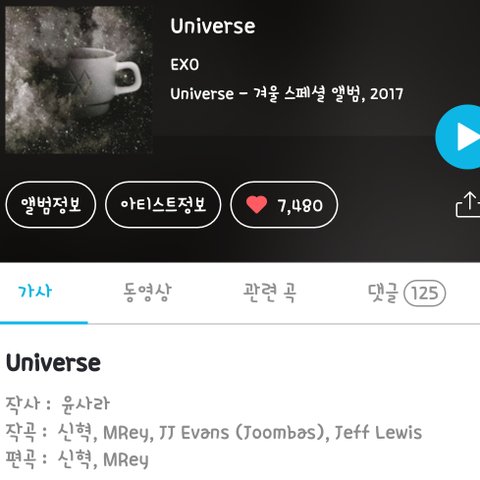Screen dimensions: 480x480
Task: Select lyricist 윤사라
Action: click(86, 404)
